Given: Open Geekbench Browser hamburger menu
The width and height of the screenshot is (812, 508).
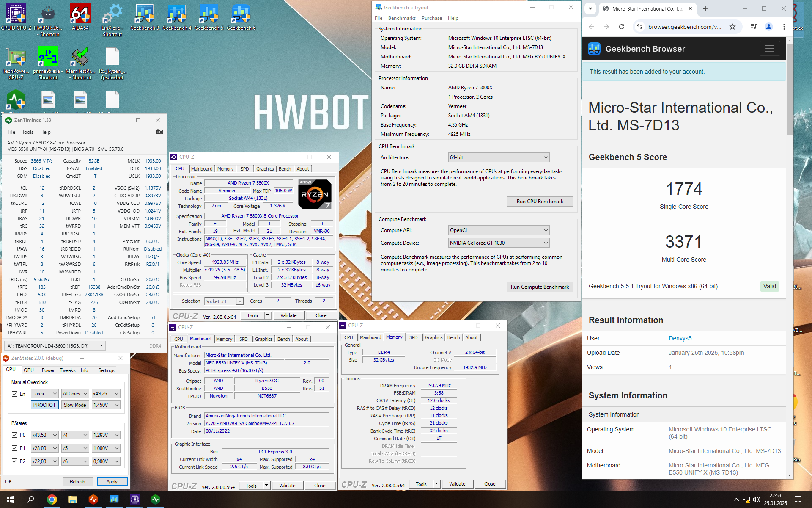Looking at the screenshot, I should 770,48.
